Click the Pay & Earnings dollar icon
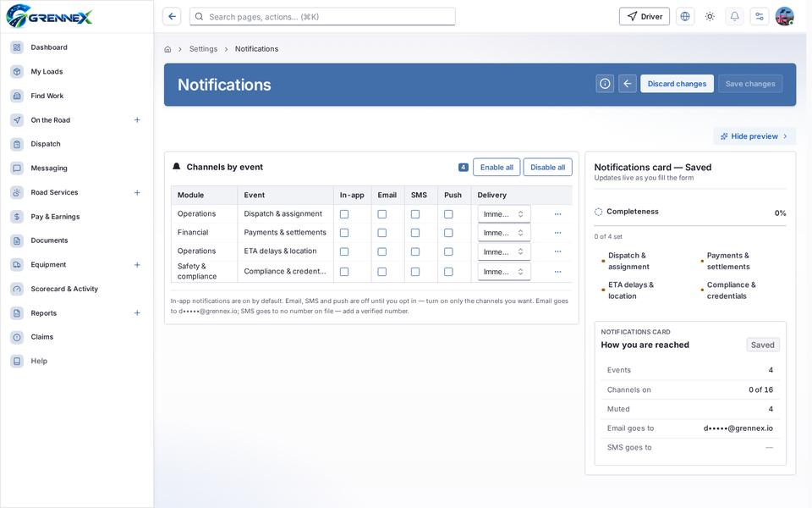This screenshot has width=812, height=508. (17, 217)
